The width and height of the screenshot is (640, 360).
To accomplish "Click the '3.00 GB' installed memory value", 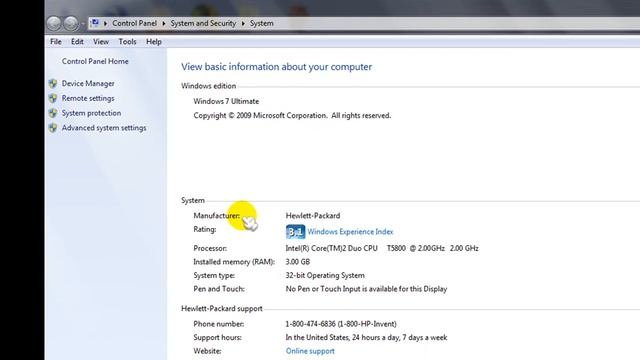I will 298,262.
